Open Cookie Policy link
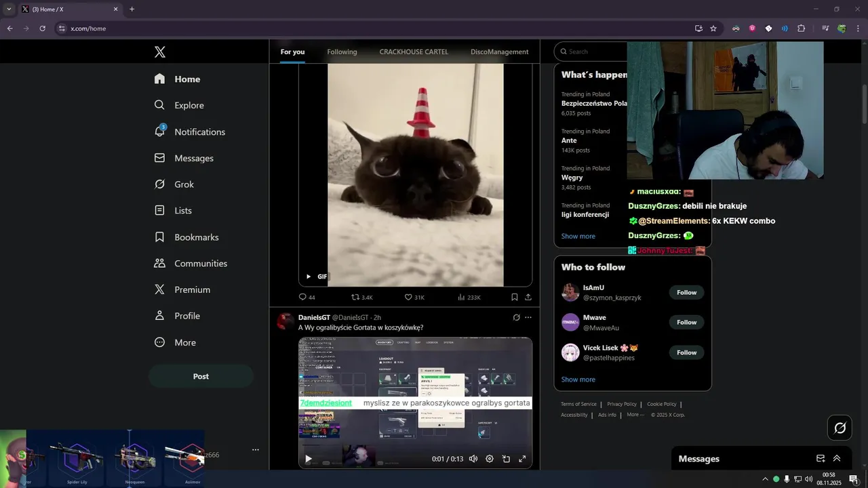The width and height of the screenshot is (868, 488). pos(661,404)
